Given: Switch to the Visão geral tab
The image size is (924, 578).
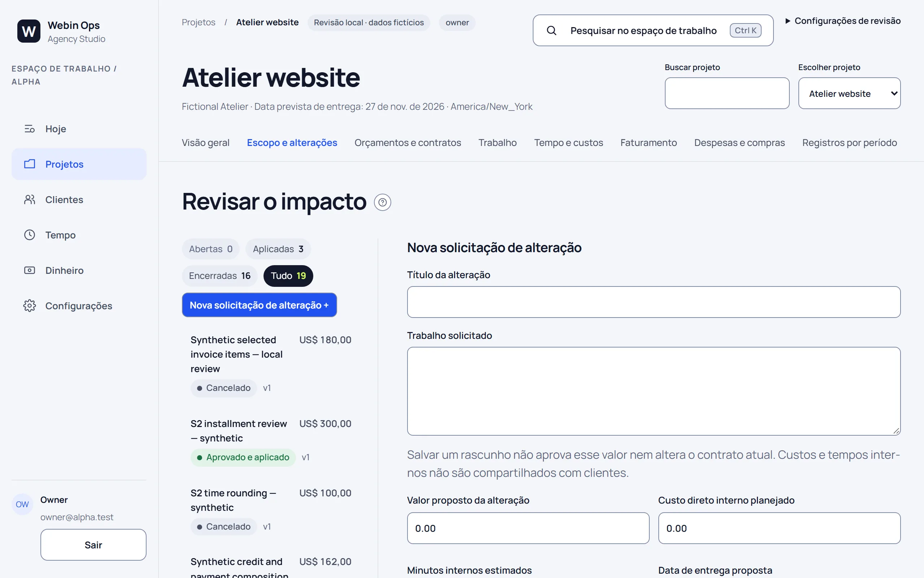Looking at the screenshot, I should pyautogui.click(x=205, y=143).
